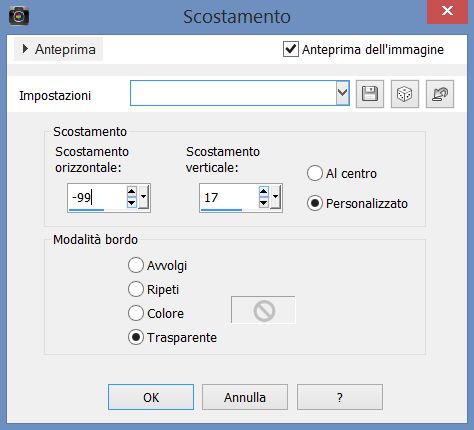Confirm with the OK button

point(151,397)
